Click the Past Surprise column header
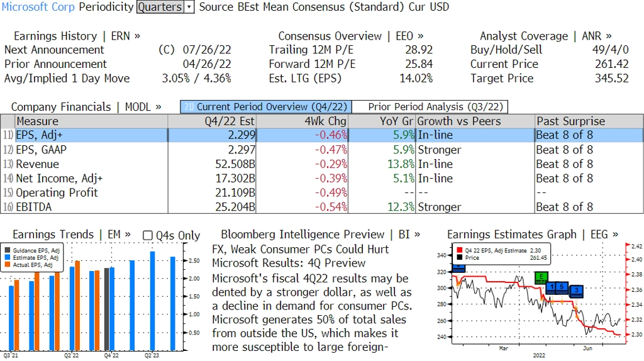Viewport: 644px width, 361px height. click(589, 121)
